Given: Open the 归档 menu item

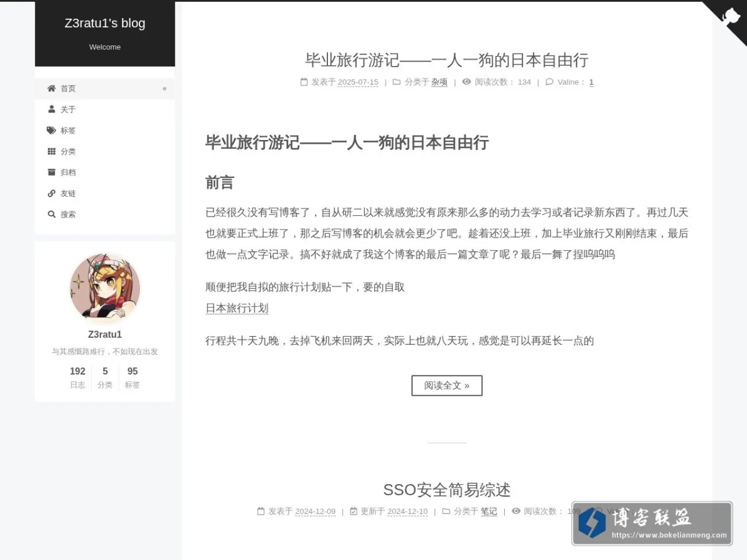Looking at the screenshot, I should pyautogui.click(x=105, y=172).
